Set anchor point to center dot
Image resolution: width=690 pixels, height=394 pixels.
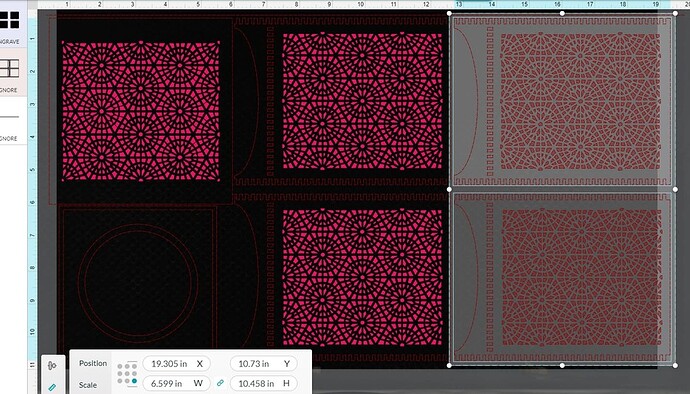(127, 374)
